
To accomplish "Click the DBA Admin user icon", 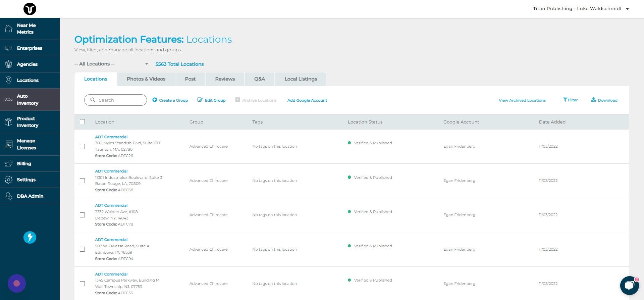I will [8, 196].
